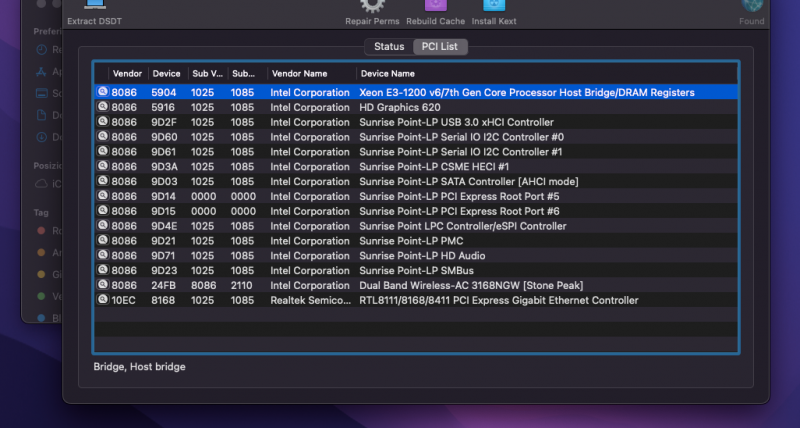This screenshot has width=800, height=428.
Task: Sort by the Vendor column header
Action: [x=127, y=73]
